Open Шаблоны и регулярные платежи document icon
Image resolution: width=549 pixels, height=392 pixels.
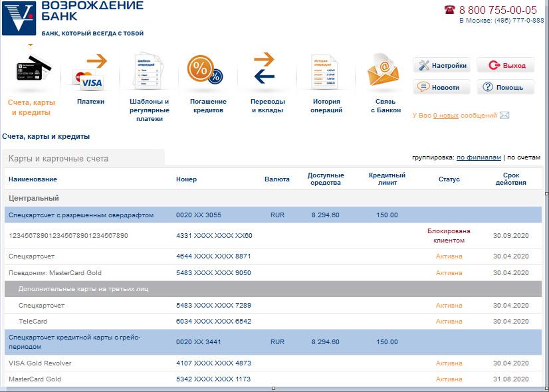149,71
